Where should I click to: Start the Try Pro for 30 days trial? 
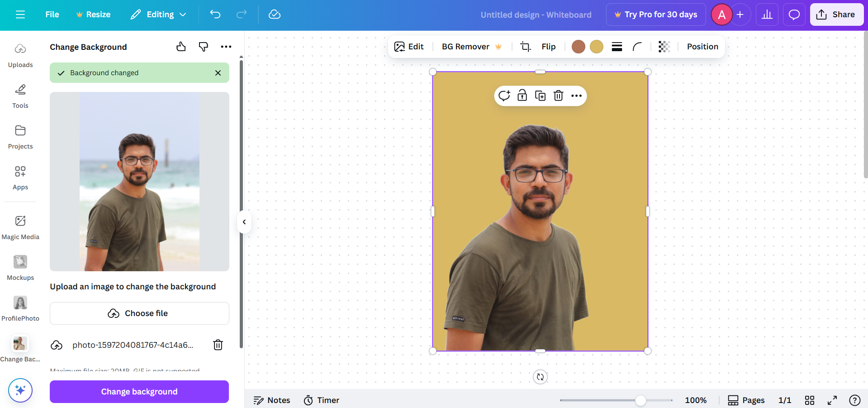pos(655,14)
